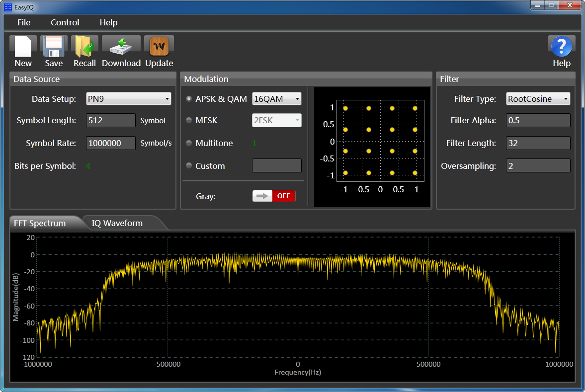Select the Multitone radio button

tap(189, 143)
